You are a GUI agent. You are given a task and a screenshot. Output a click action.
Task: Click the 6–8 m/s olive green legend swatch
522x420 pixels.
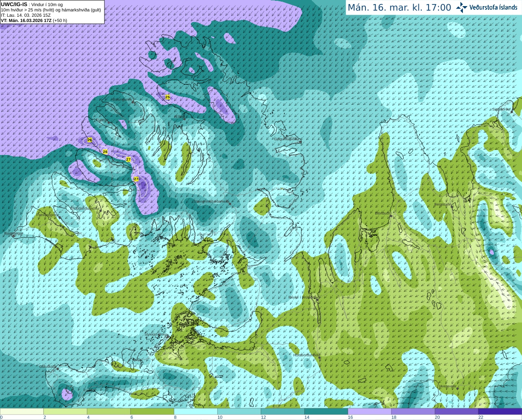point(152,411)
